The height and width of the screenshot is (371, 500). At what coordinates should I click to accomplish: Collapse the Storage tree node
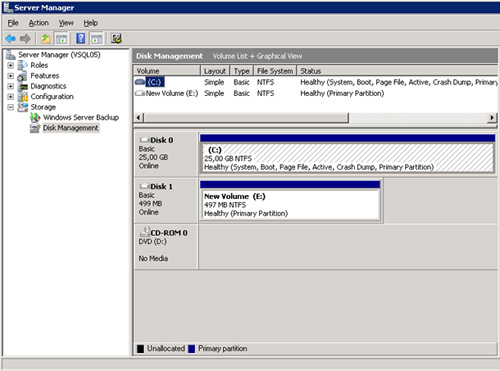click(11, 107)
